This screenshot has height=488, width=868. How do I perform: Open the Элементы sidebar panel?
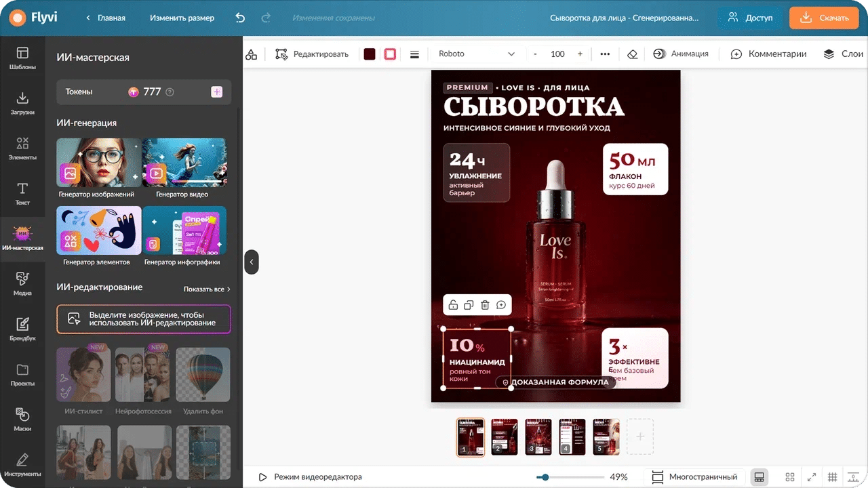click(22, 148)
